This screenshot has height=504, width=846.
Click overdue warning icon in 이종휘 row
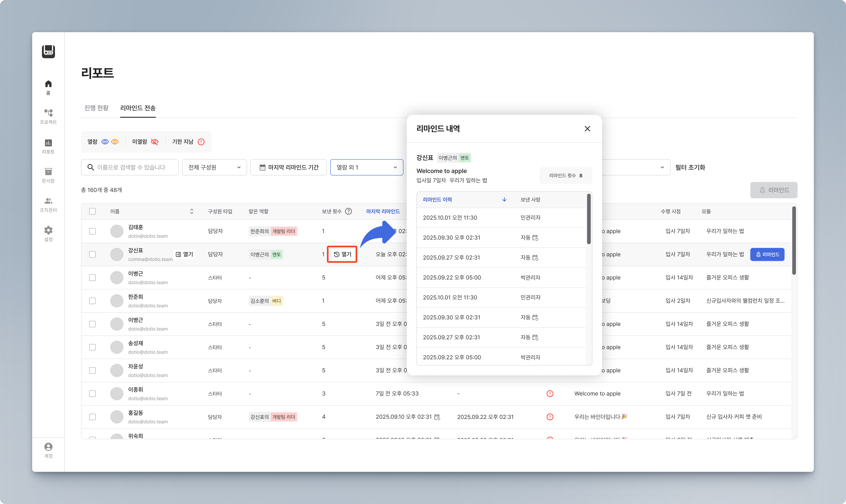point(550,394)
